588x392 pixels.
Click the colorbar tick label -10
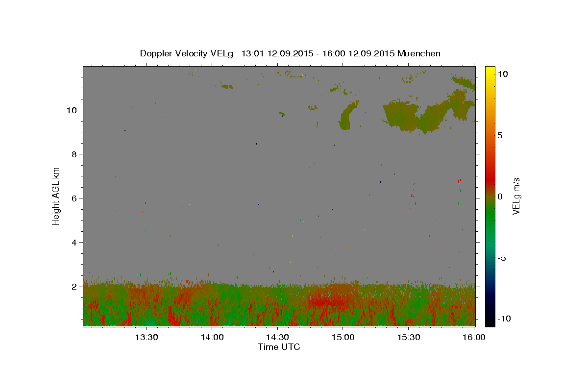click(504, 318)
